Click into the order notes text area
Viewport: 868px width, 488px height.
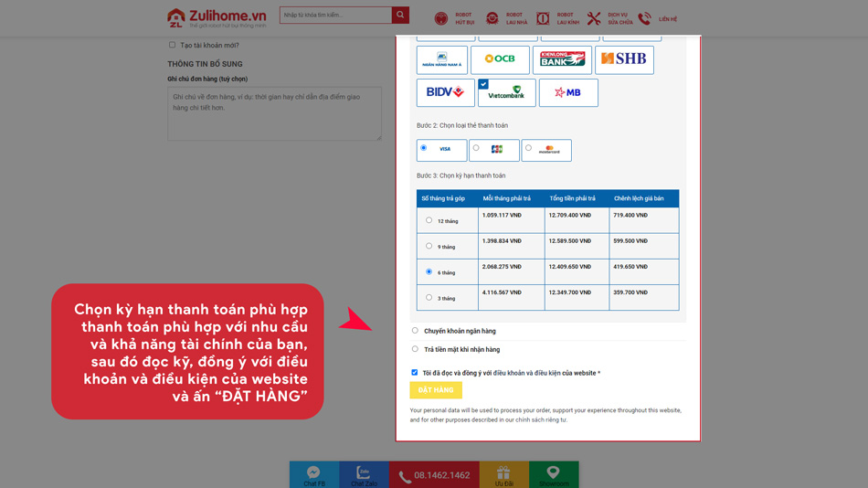coord(274,113)
